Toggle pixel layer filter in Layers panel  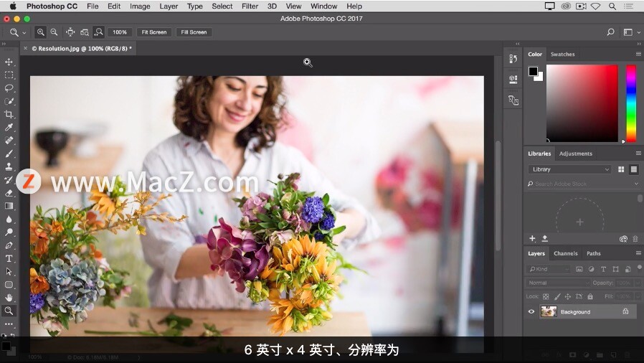point(579,269)
